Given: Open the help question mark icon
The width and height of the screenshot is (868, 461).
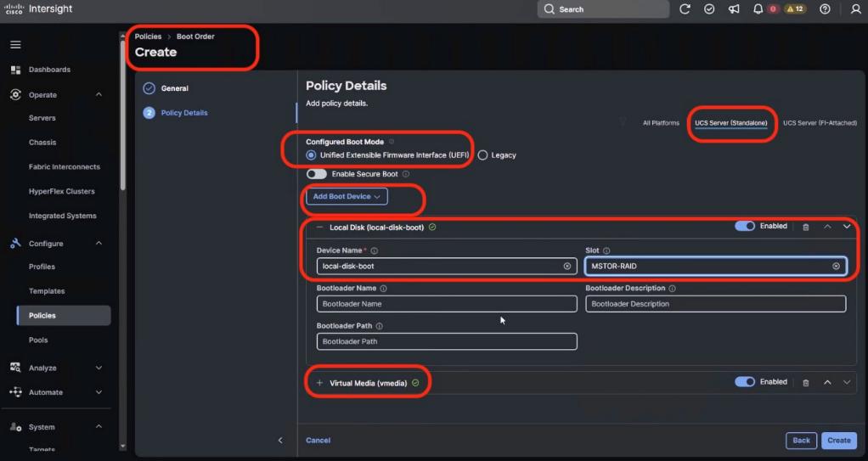Looking at the screenshot, I should point(825,8).
